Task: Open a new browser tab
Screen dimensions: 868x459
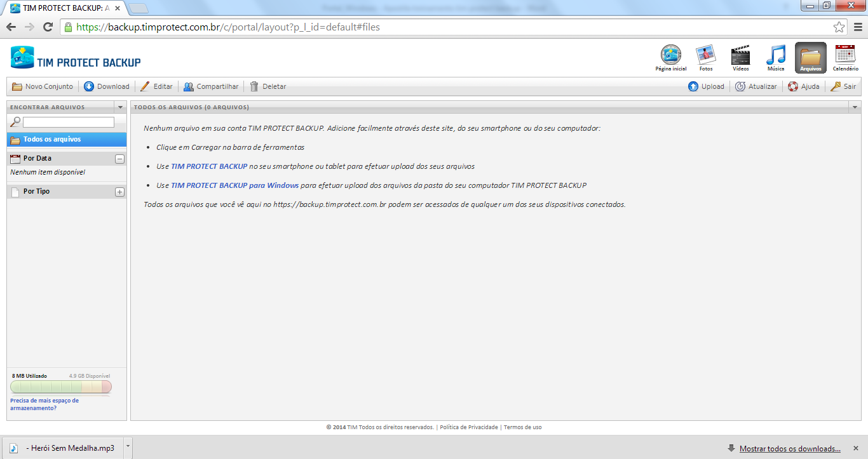Action: (139, 8)
